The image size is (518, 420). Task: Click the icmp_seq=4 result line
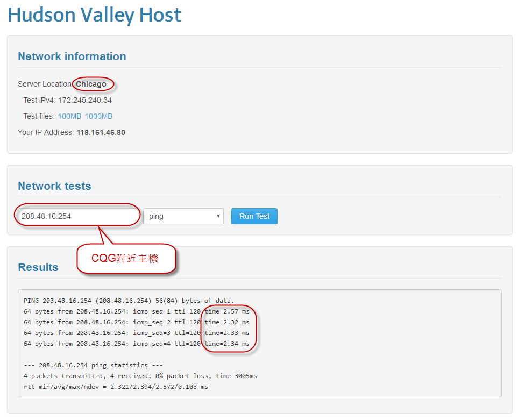pos(137,344)
